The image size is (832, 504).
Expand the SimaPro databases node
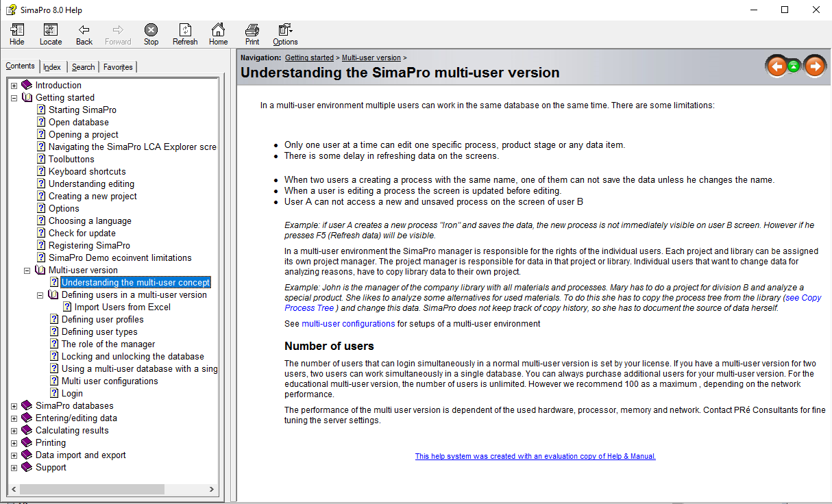click(14, 406)
